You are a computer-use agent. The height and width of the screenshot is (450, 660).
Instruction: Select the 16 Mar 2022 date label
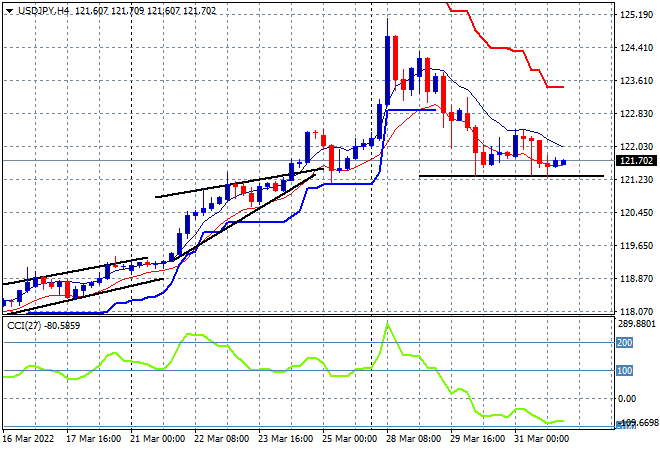pyautogui.click(x=30, y=438)
